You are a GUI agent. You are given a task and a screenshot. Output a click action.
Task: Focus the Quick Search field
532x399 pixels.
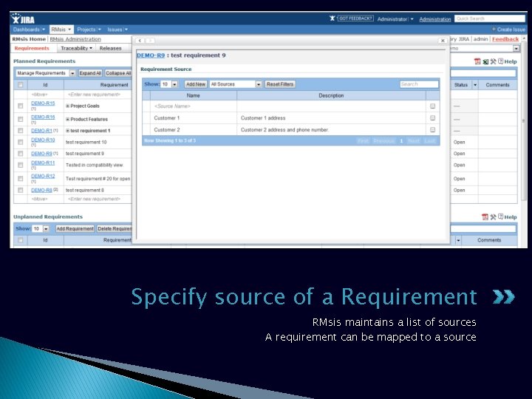(490, 18)
